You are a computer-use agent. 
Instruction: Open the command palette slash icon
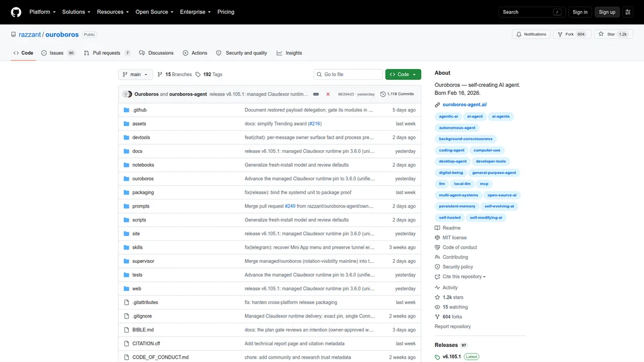[x=558, y=12]
